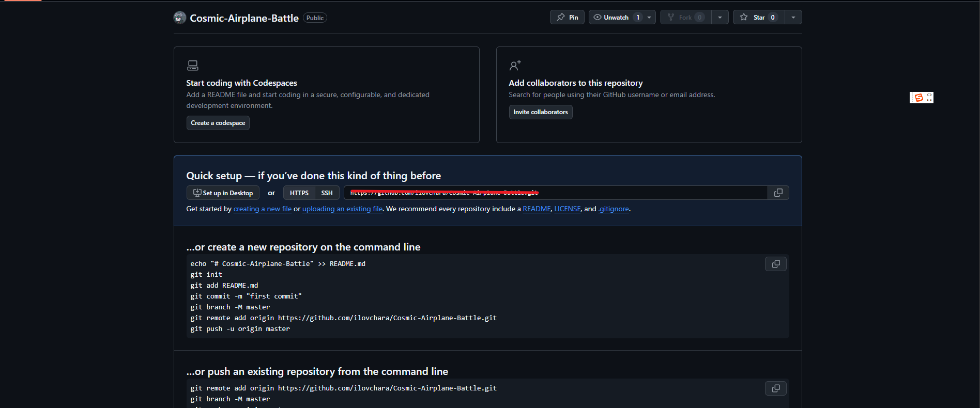Select the SSH clone option
This screenshot has width=980, height=408.
click(327, 193)
